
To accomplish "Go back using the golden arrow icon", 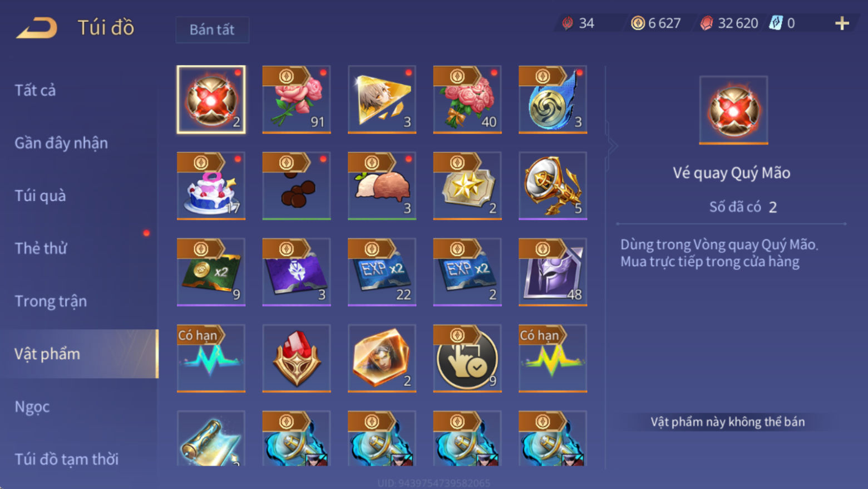I will coord(37,28).
